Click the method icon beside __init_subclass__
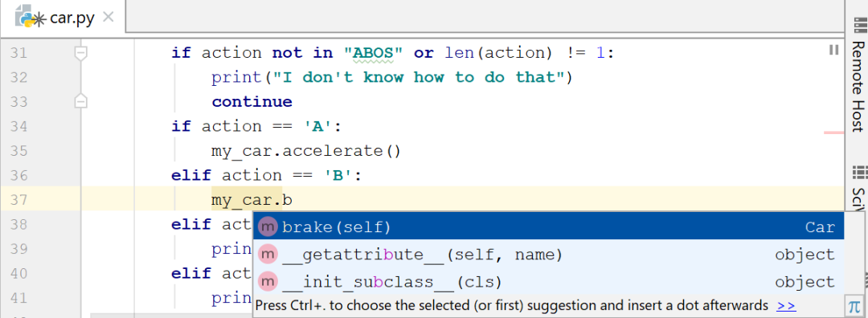The width and height of the screenshot is (868, 318). [x=268, y=282]
